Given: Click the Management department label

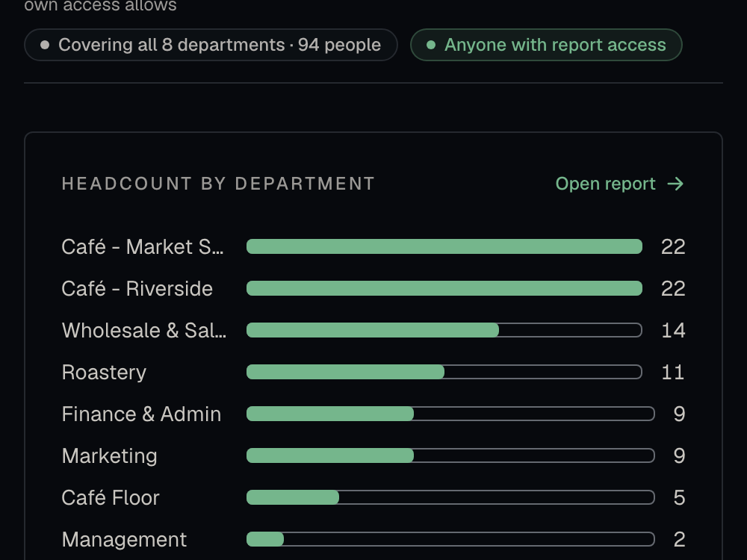Looking at the screenshot, I should point(124,540).
